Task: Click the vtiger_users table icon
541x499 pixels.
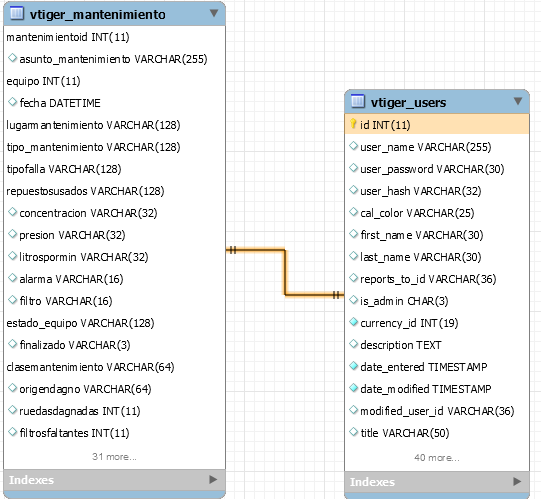Action: point(358,101)
